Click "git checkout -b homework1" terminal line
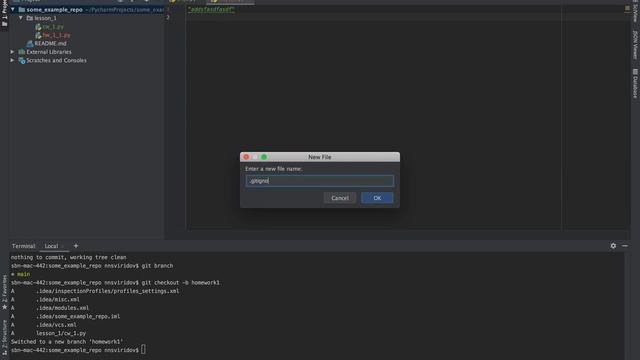This screenshot has width=640, height=360. click(x=180, y=282)
